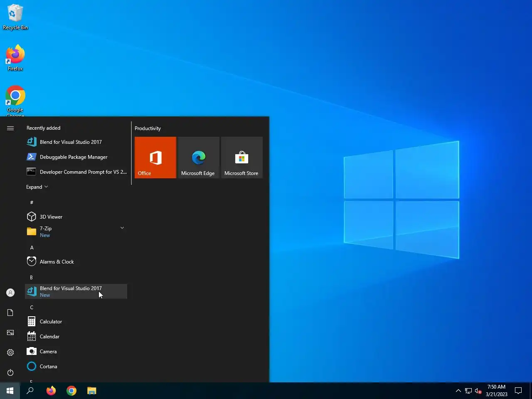The height and width of the screenshot is (399, 532).
Task: Launch the Camera app
Action: coord(76,352)
